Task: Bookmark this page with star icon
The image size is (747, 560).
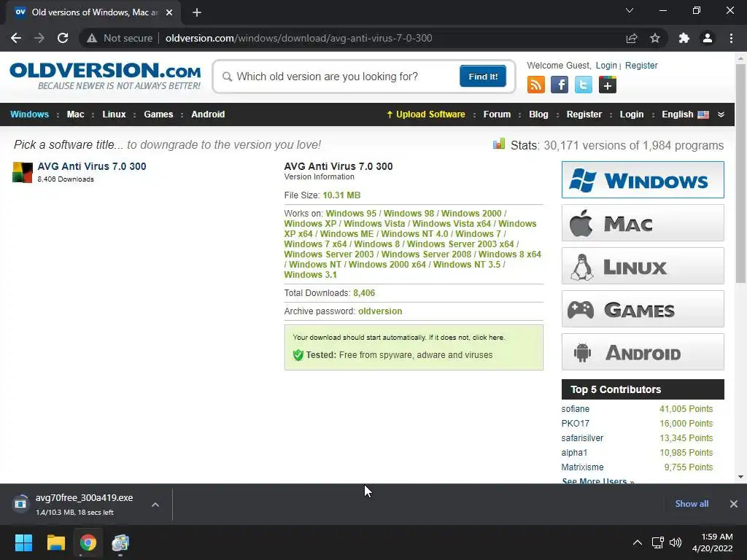Action: (x=655, y=38)
